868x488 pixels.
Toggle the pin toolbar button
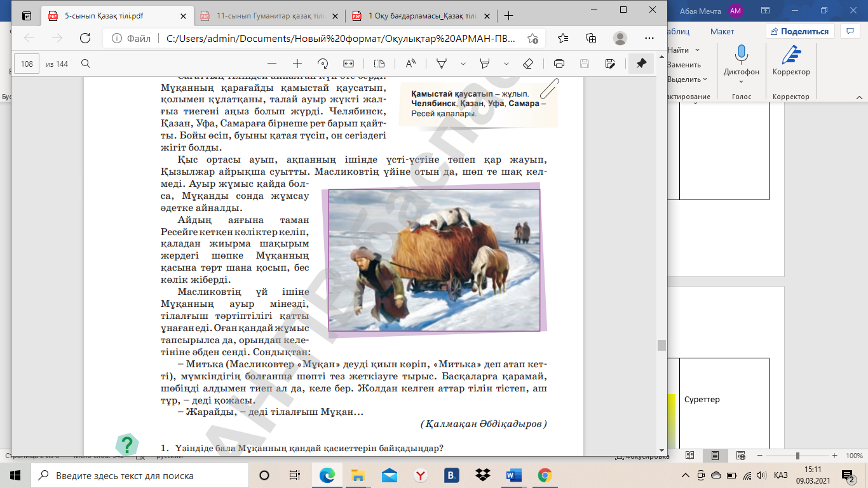[641, 64]
